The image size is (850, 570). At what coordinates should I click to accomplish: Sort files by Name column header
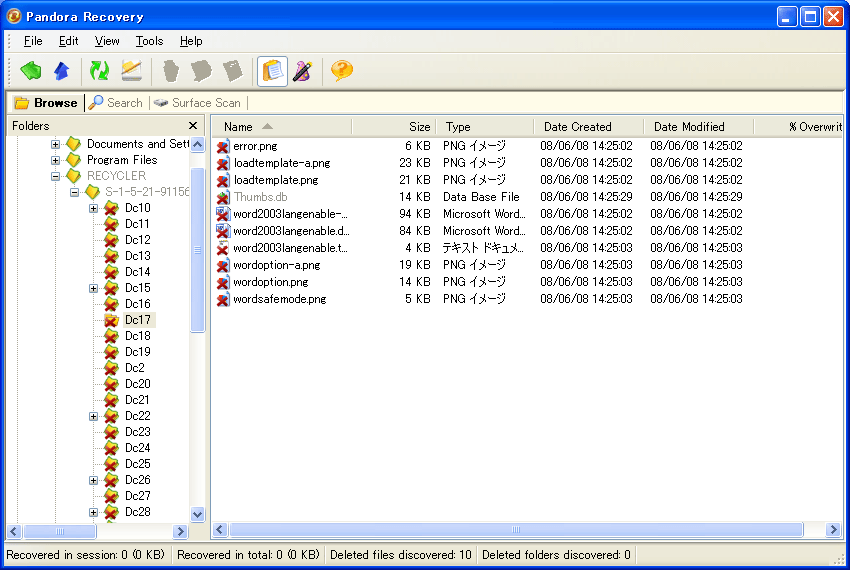pyautogui.click(x=281, y=127)
